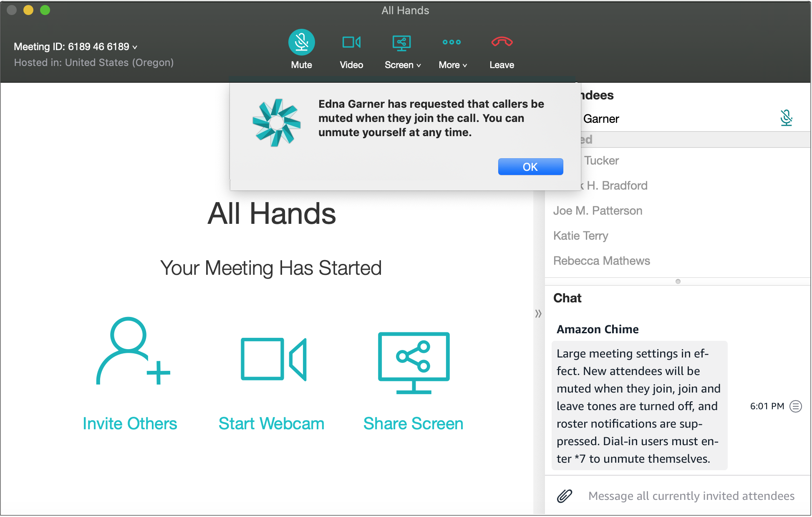Viewport: 812px width, 517px height.
Task: Click OK to dismiss the mute notification
Action: point(529,166)
